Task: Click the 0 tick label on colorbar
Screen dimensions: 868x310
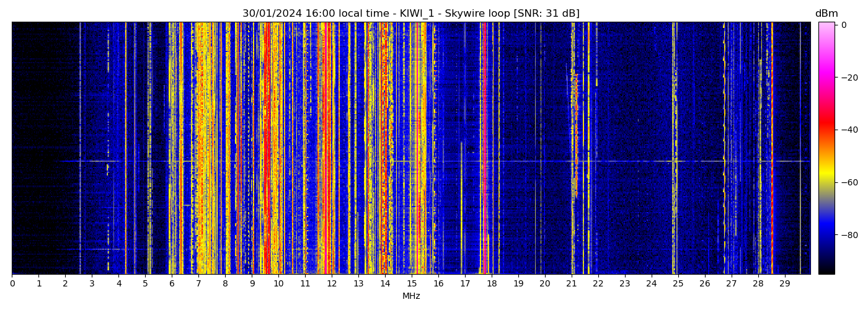Action: (x=844, y=25)
